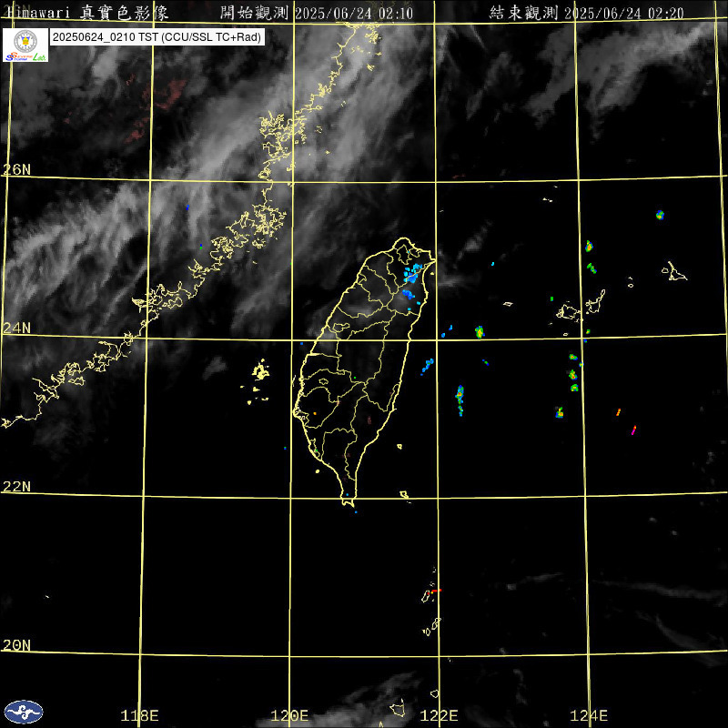Click the '26N' latitude label
Viewport: 728px width, 728px height.
click(x=16, y=169)
